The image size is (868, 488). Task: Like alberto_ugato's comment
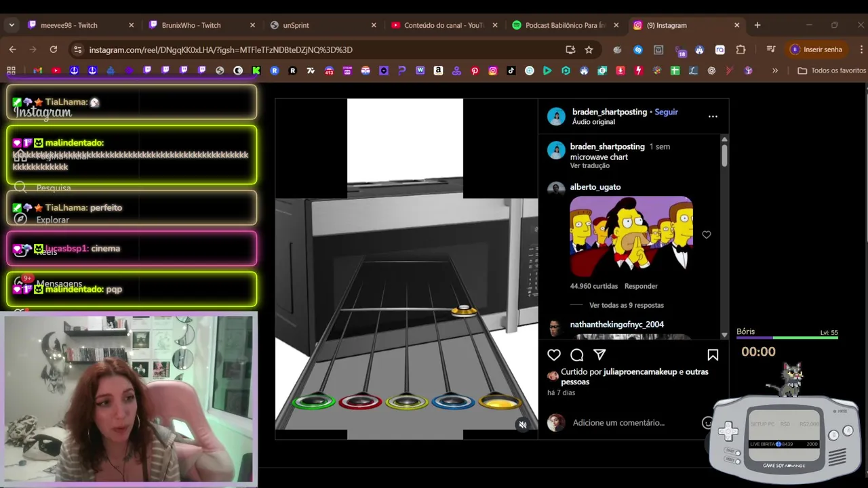click(x=707, y=235)
